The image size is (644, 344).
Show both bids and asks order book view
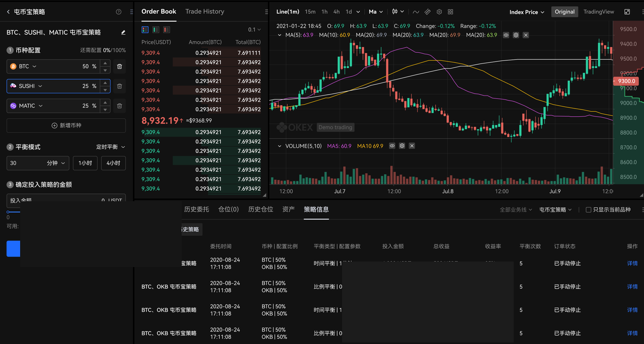145,30
